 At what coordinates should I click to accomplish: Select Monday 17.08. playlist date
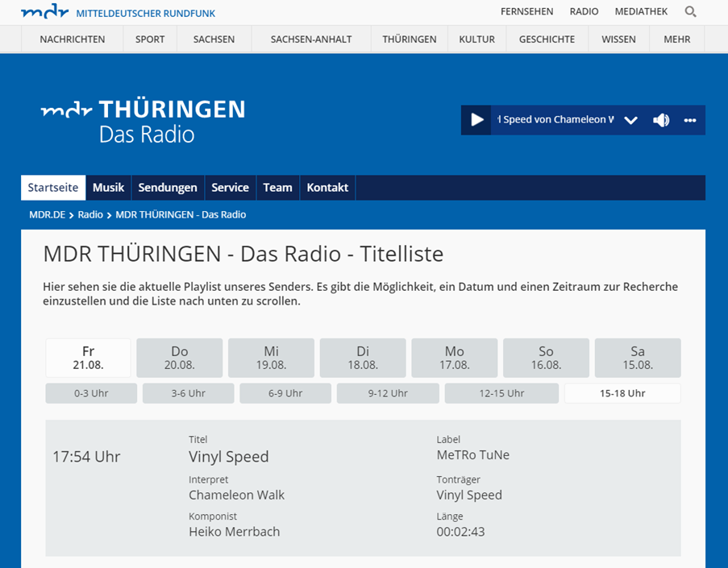pyautogui.click(x=455, y=358)
